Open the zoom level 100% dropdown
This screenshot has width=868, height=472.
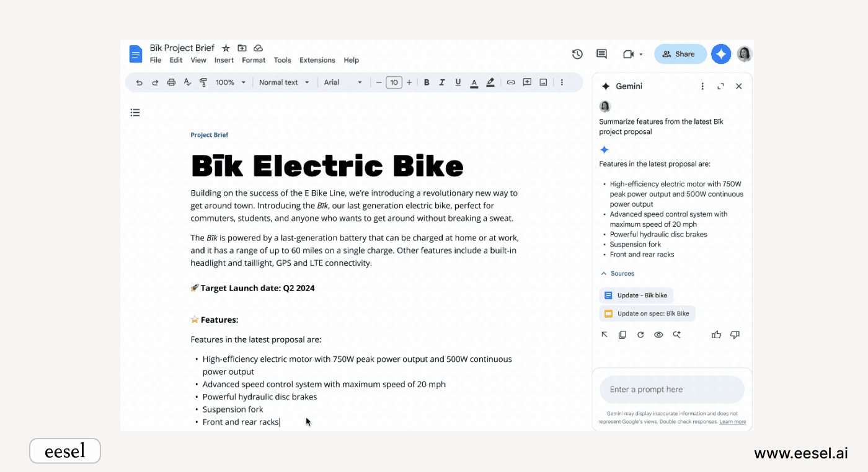(231, 82)
